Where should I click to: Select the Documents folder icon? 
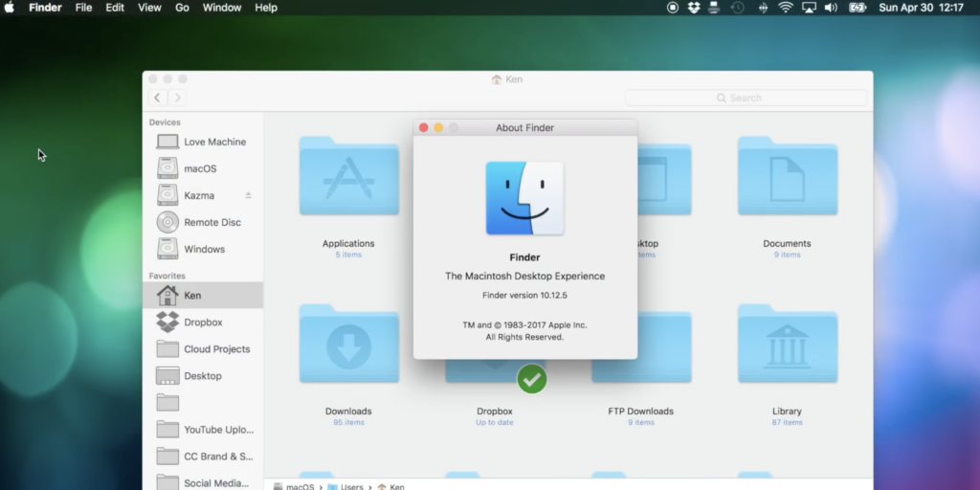coord(788,176)
